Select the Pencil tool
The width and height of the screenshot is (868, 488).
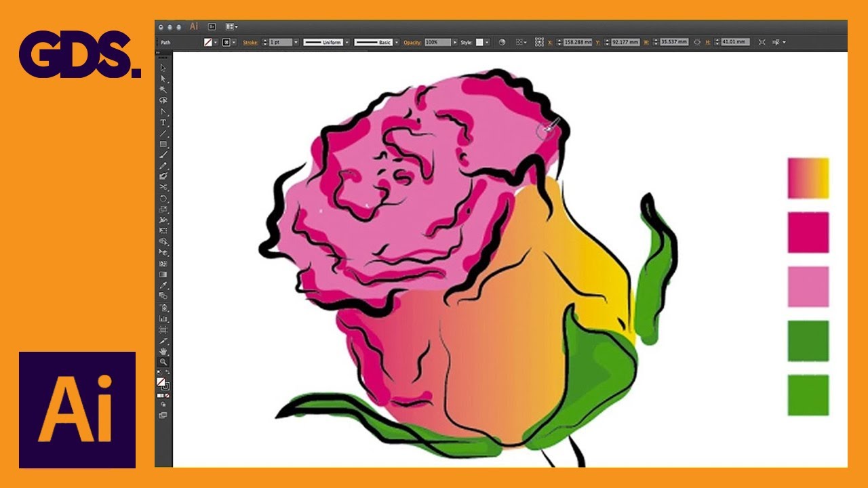coord(163,165)
